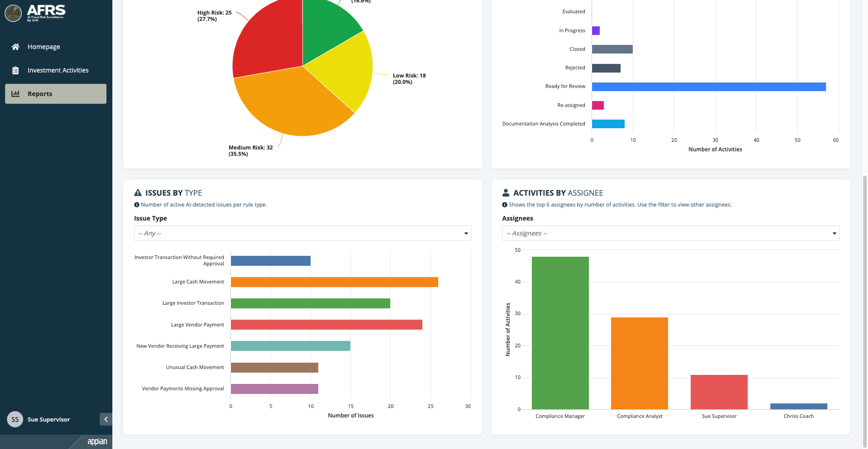Click the 'Compliance Manager' axis label
The height and width of the screenshot is (449, 868).
tap(560, 416)
